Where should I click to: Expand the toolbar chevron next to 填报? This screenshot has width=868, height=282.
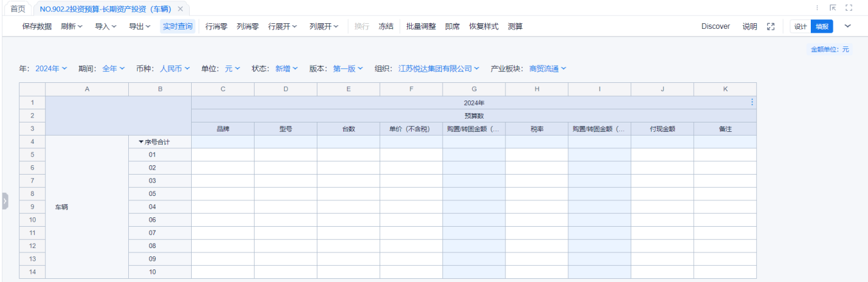click(x=847, y=26)
